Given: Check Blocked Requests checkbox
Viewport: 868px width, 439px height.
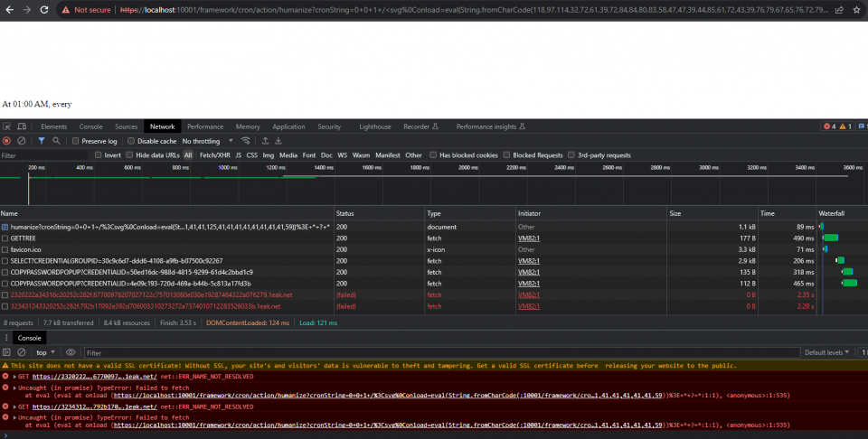Looking at the screenshot, I should (506, 155).
